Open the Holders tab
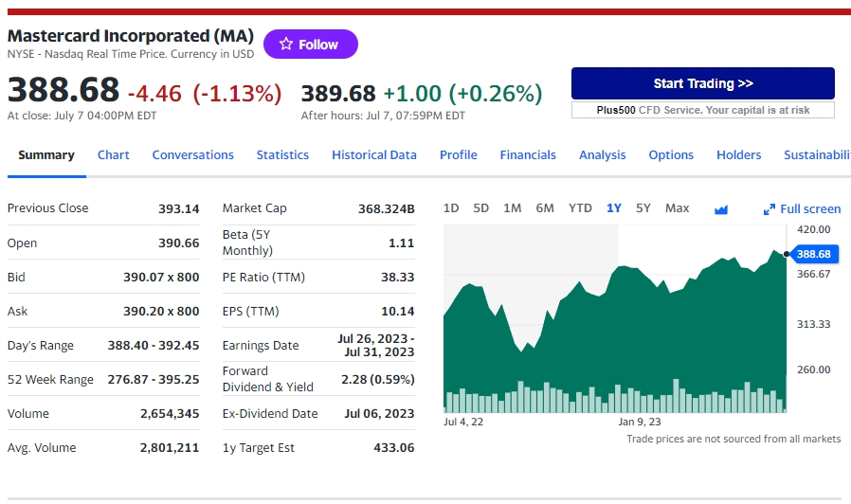Viewport: 851px width, 504px height. click(x=738, y=155)
